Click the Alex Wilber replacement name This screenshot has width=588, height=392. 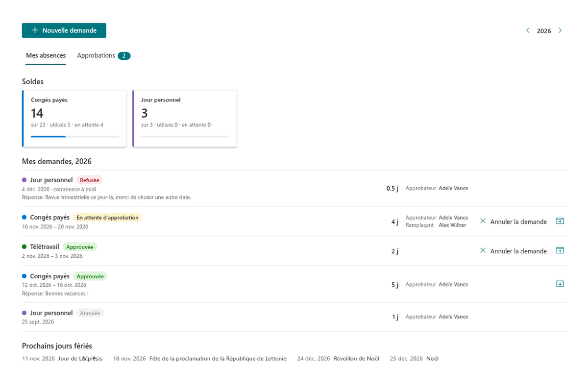452,225
